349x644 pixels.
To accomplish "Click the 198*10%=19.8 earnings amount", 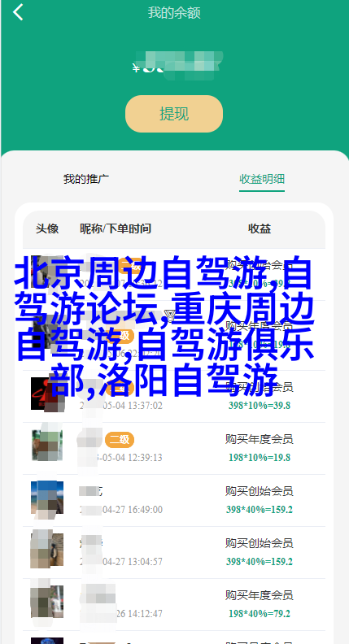I will [260, 458].
